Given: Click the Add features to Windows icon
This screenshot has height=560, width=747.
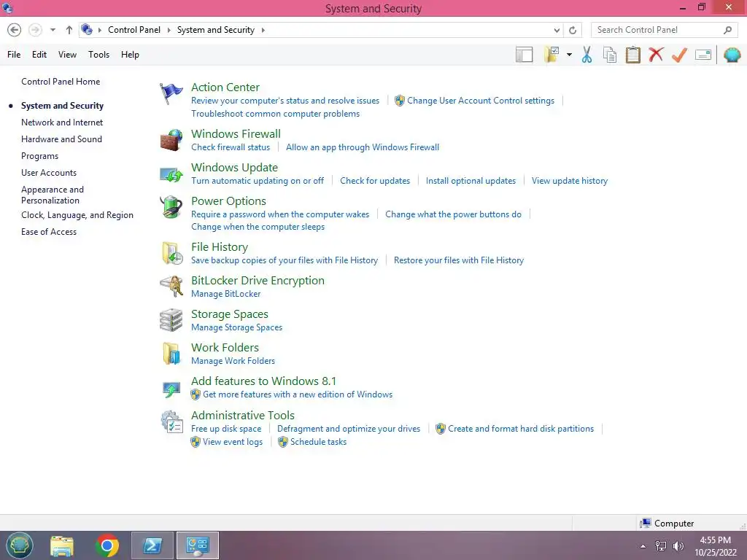Looking at the screenshot, I should 171,389.
